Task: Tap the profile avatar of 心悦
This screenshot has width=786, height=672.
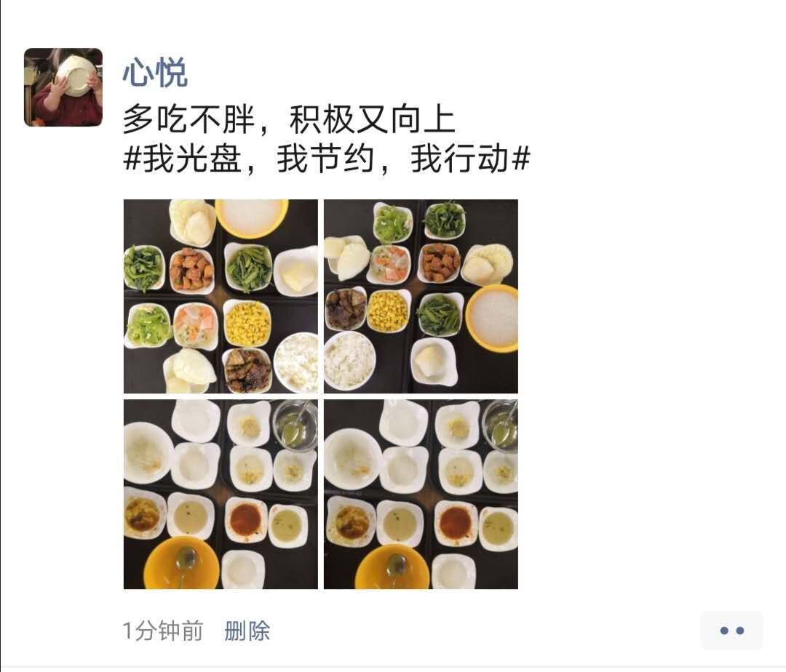Action: [x=63, y=87]
